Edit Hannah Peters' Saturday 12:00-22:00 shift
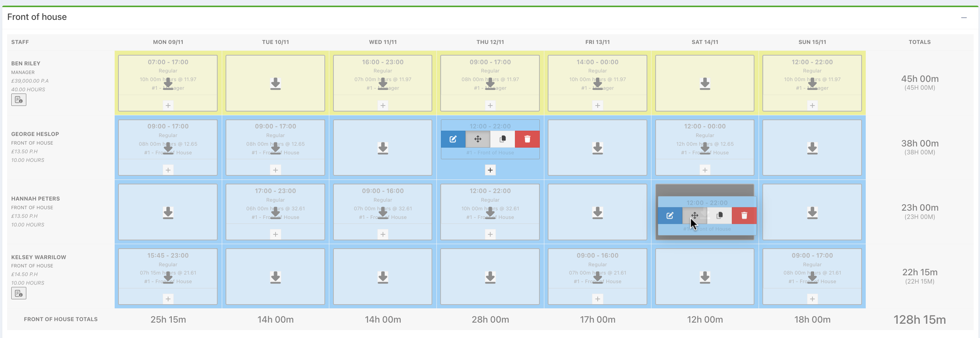This screenshot has width=980, height=338. pyautogui.click(x=670, y=216)
